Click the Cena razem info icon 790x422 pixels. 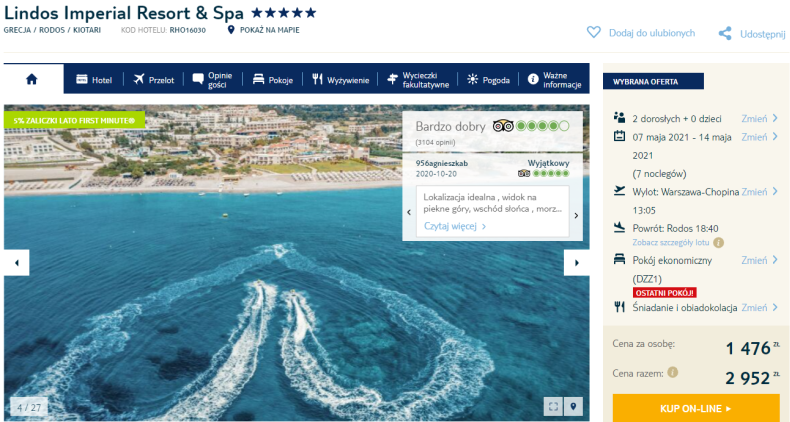pos(673,372)
